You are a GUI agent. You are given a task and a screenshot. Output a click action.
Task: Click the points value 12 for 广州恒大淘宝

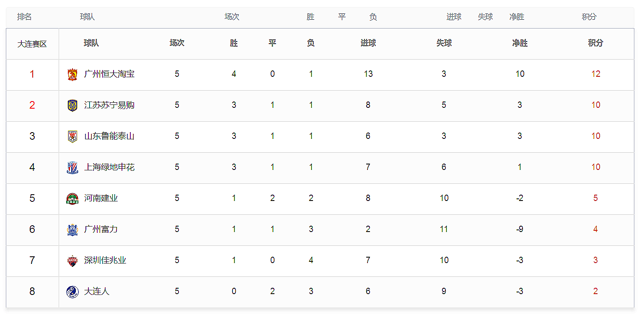pos(595,74)
